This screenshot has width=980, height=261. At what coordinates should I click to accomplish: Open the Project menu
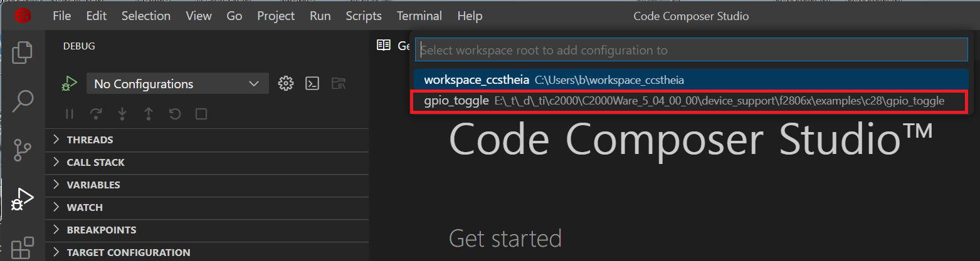(276, 16)
